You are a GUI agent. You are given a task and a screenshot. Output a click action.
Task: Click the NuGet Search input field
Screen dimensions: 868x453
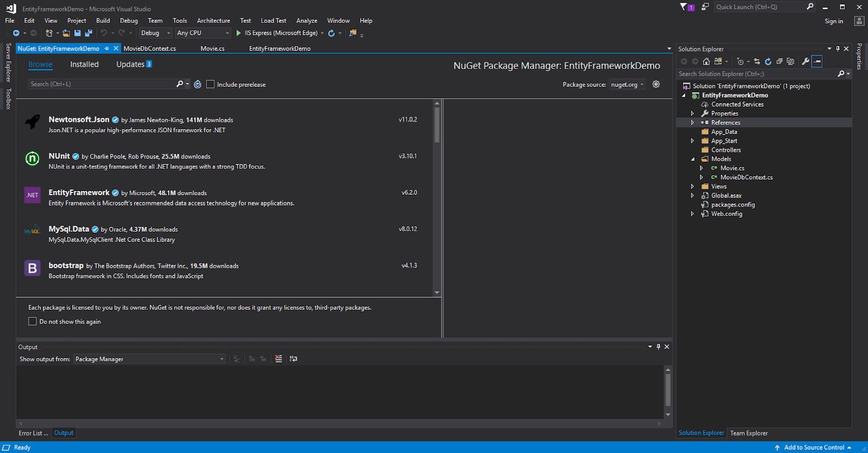[101, 84]
